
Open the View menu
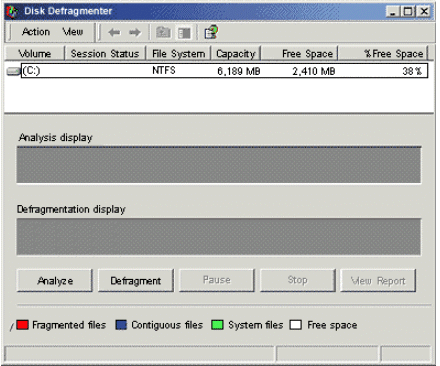coord(73,32)
